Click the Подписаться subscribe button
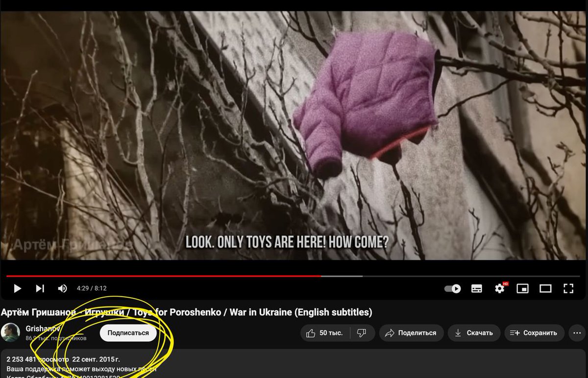 [x=128, y=333]
